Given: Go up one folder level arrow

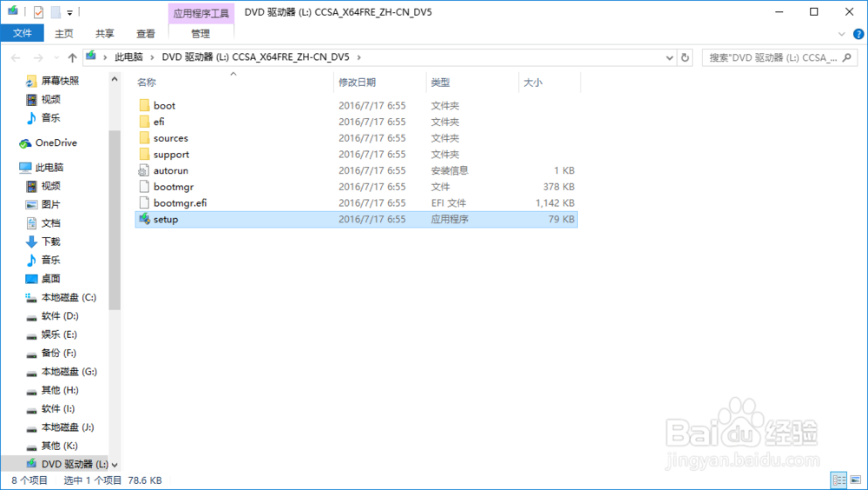Looking at the screenshot, I should (x=72, y=57).
